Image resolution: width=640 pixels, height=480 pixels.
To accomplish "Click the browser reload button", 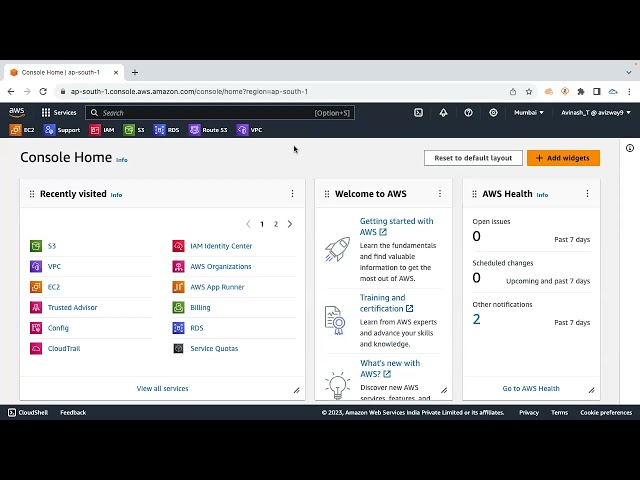I will (43, 91).
